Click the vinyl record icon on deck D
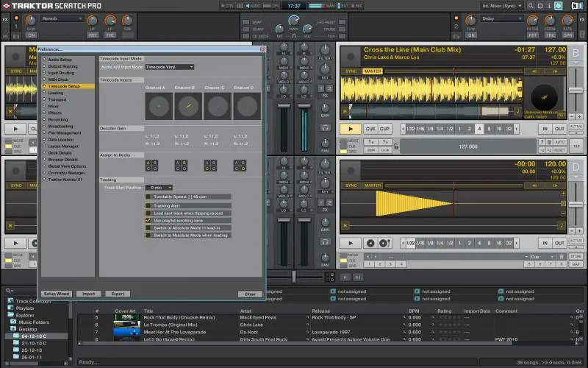The width and height of the screenshot is (588, 368). [370, 243]
